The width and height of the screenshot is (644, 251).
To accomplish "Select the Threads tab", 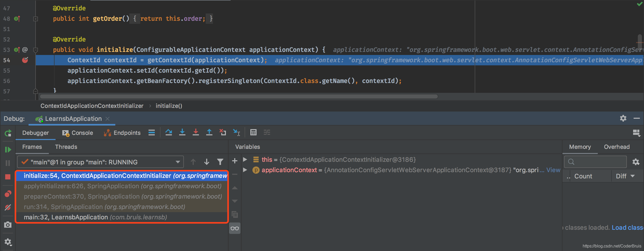I will [x=66, y=147].
